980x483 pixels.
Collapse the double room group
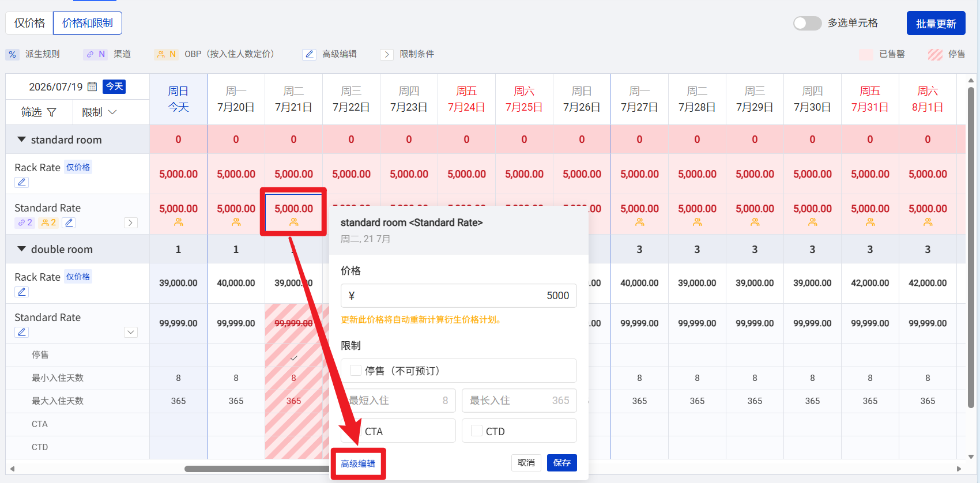coord(22,249)
